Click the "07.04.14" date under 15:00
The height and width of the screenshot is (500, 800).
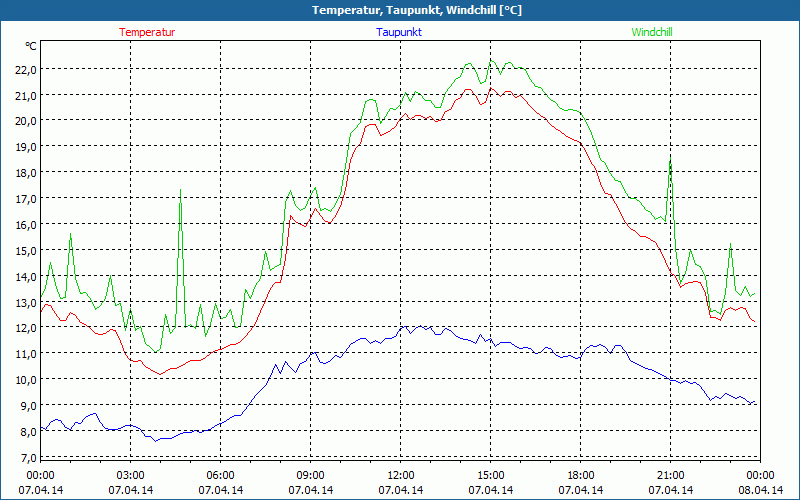490,490
